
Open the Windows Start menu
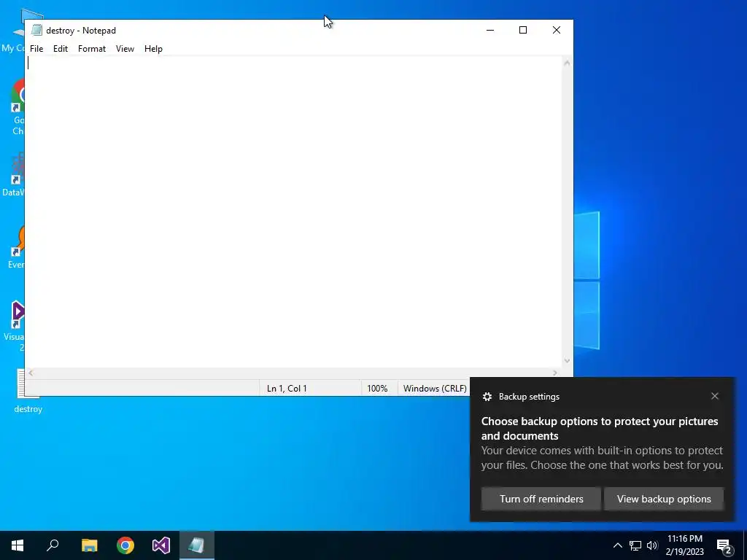18,545
